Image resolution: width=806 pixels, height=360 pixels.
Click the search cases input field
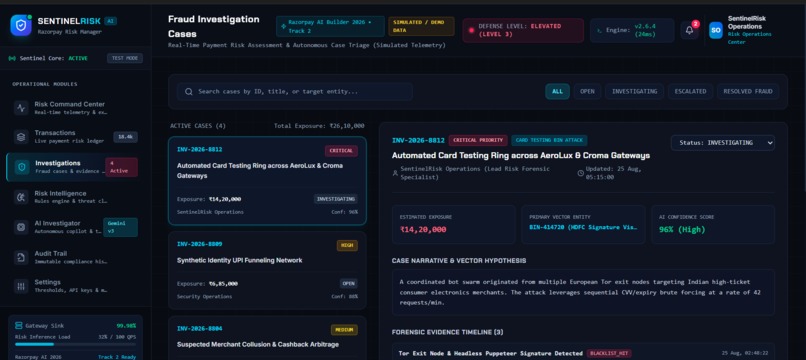tap(295, 92)
